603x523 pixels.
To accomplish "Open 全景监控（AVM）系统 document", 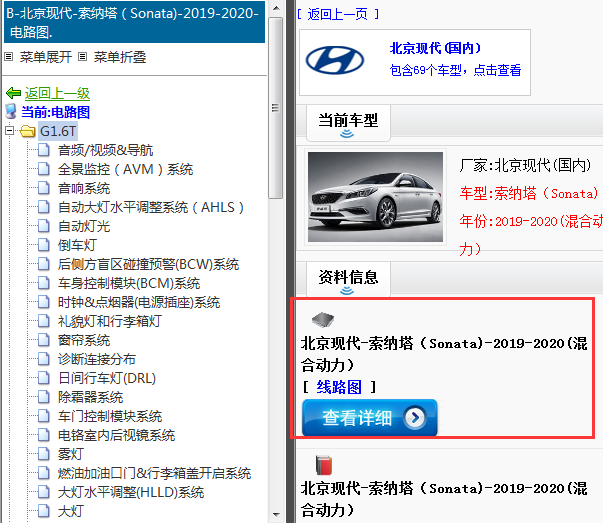I will [x=125, y=169].
